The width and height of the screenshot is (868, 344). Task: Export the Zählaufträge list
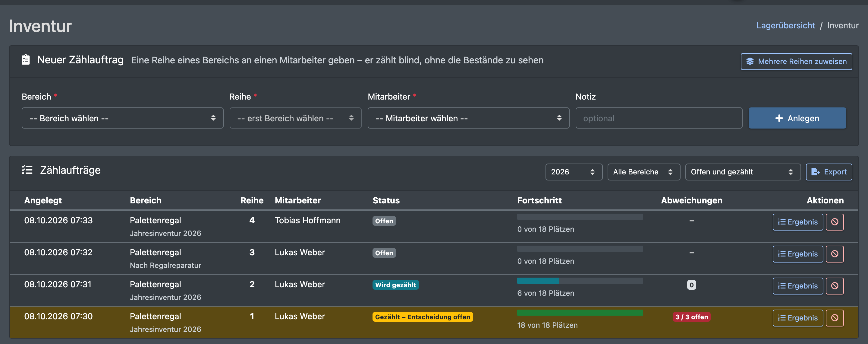(829, 172)
